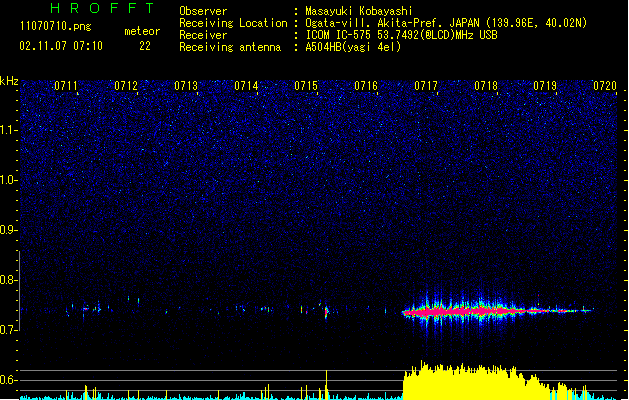Click the 0.6 kHz axis label

click(9, 380)
